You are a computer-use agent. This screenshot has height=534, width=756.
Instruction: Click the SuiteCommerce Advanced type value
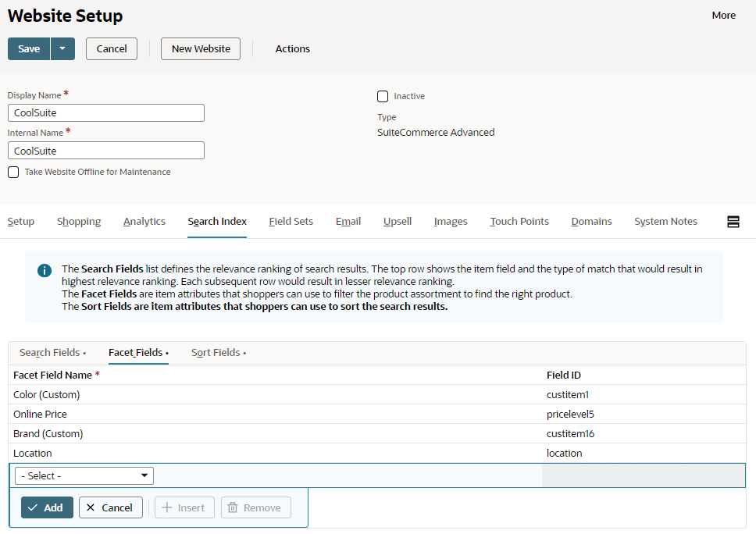[436, 132]
